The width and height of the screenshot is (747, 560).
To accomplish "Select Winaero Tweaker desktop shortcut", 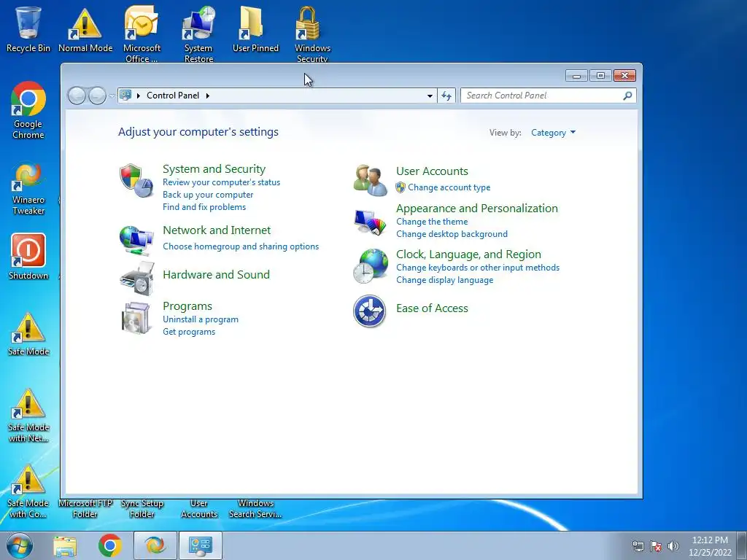I will pyautogui.click(x=28, y=189).
